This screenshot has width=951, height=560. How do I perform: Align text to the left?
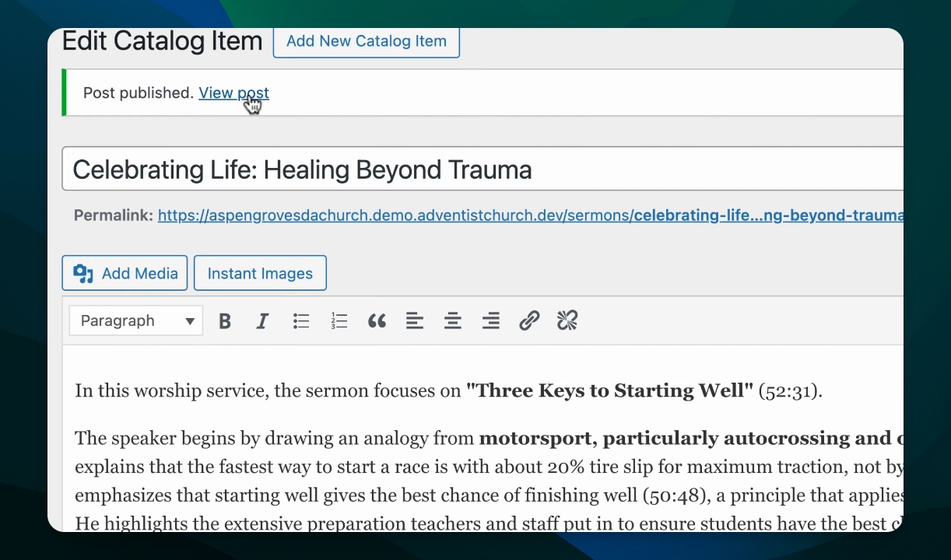coord(415,320)
